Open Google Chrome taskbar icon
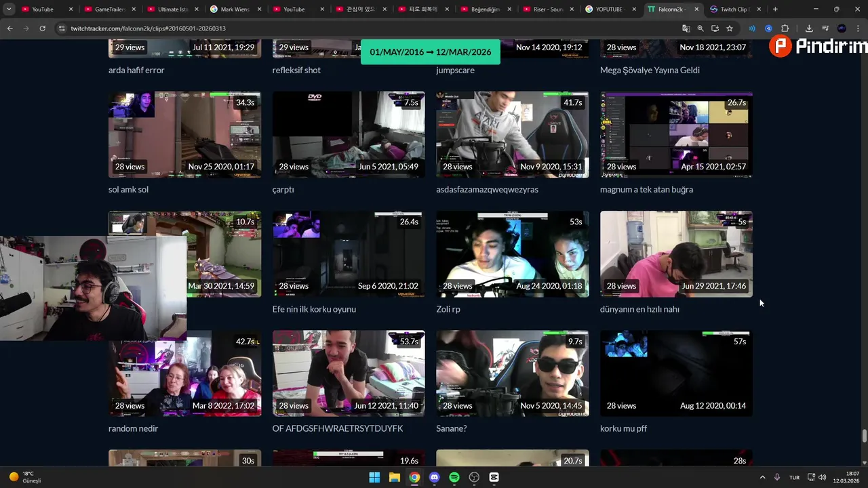This screenshot has width=868, height=488. click(414, 477)
